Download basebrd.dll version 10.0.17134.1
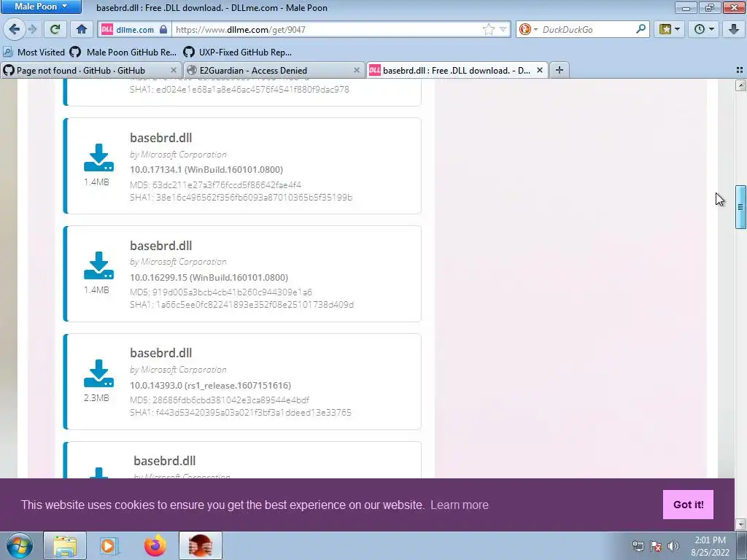 point(98,157)
